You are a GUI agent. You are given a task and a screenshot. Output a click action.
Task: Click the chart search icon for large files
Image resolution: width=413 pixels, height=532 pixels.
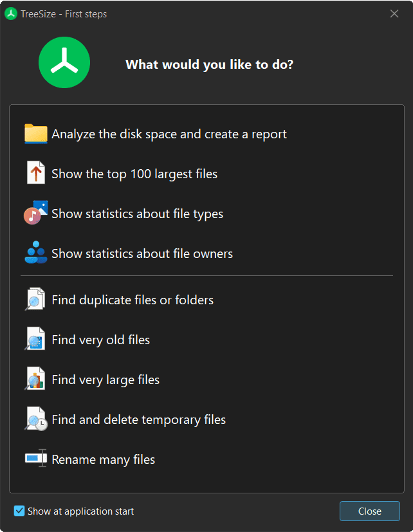[35, 378]
